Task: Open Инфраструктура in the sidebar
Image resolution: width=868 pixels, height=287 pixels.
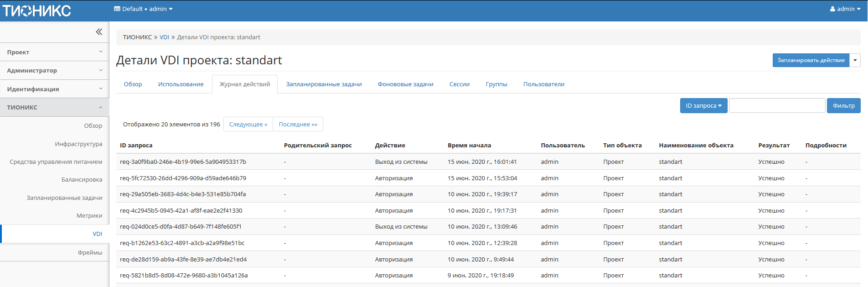Action: point(78,144)
